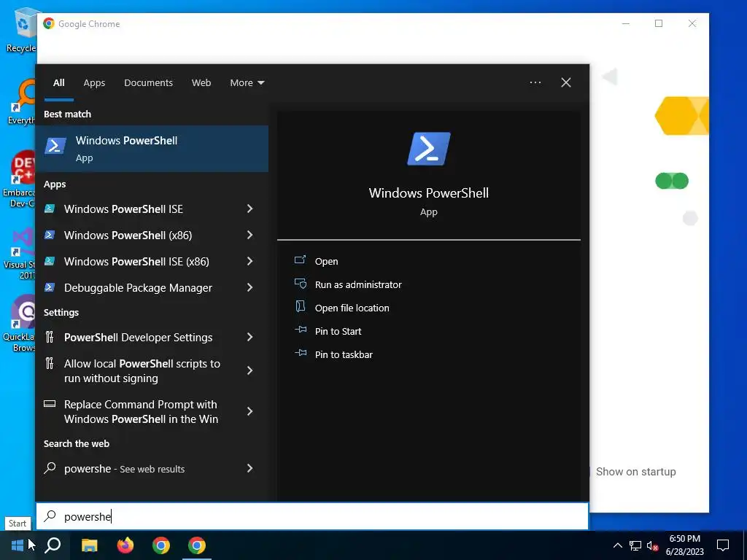
Task: Select the All search tab
Action: [x=59, y=83]
